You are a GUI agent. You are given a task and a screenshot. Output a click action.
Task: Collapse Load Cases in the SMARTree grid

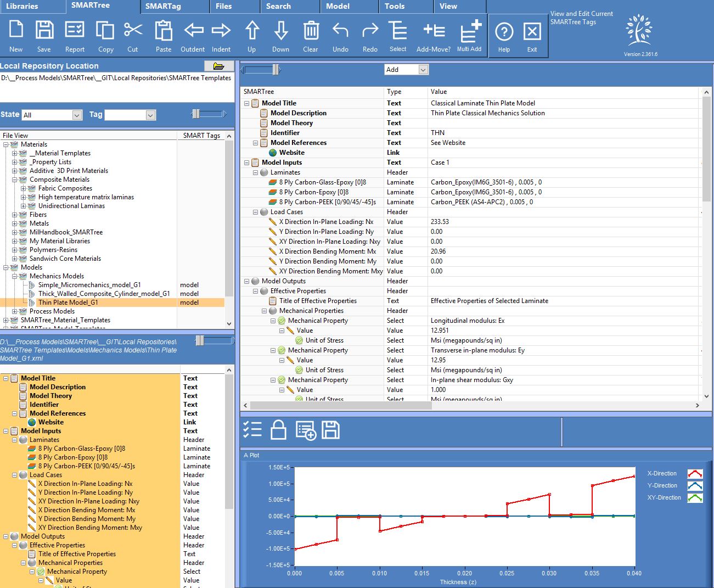[255, 212]
